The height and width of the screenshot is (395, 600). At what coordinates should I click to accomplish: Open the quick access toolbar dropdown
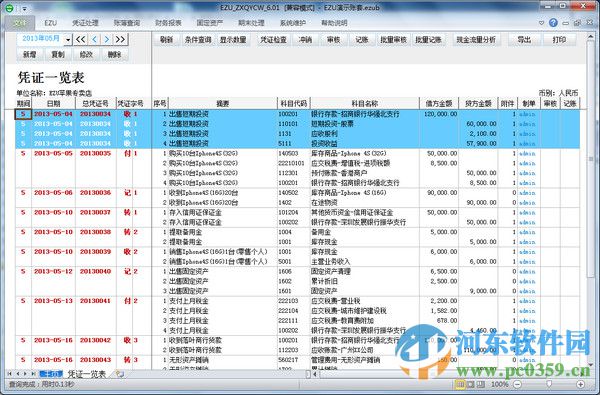(24, 8)
